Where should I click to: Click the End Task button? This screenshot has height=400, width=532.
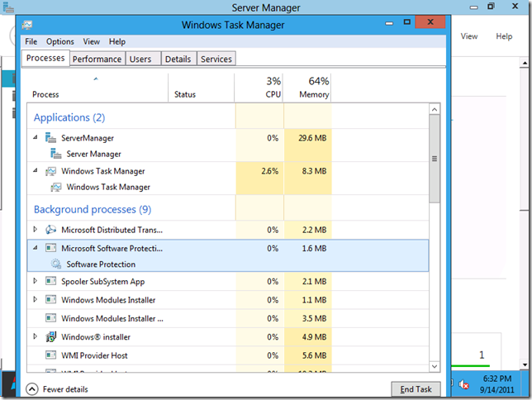416,389
